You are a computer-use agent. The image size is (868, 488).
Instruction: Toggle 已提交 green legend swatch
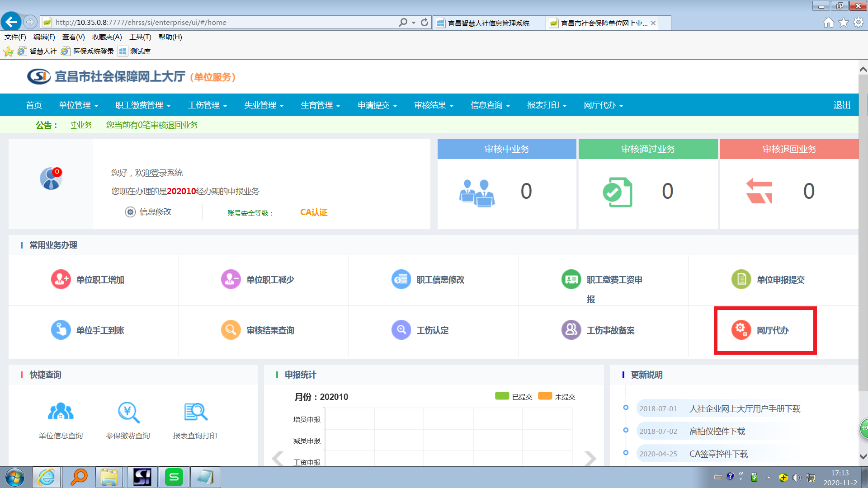(502, 396)
